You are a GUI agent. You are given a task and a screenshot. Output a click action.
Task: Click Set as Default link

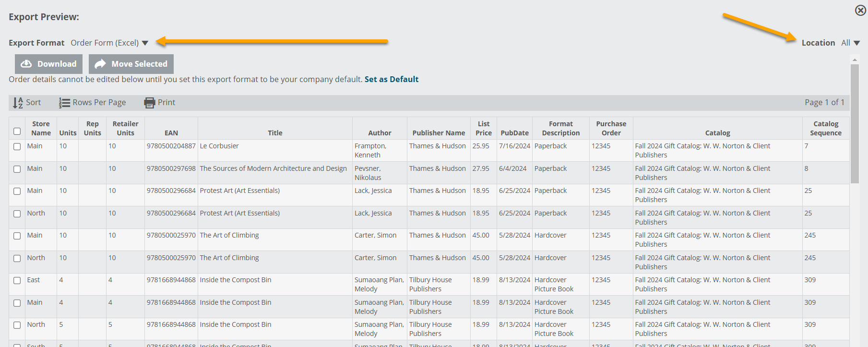coord(391,79)
